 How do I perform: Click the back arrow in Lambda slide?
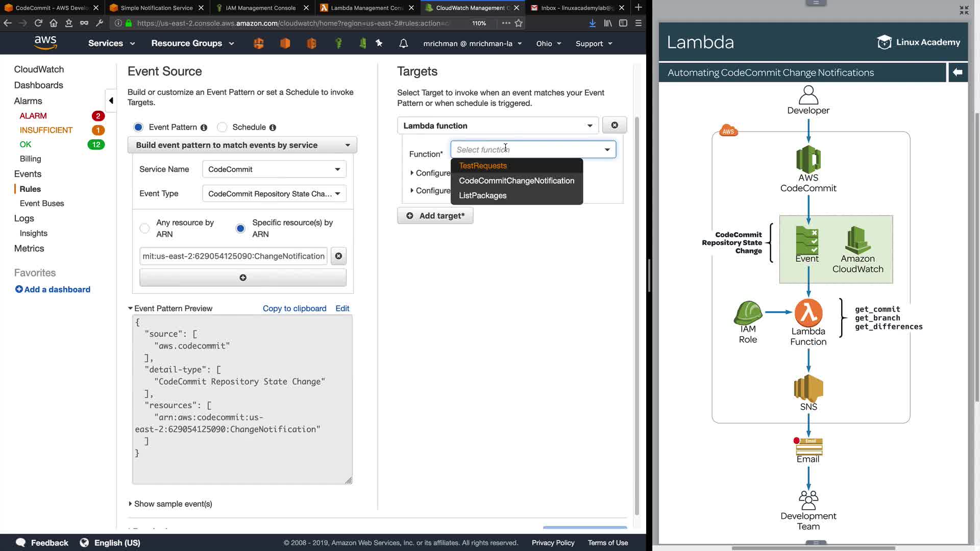coord(958,72)
